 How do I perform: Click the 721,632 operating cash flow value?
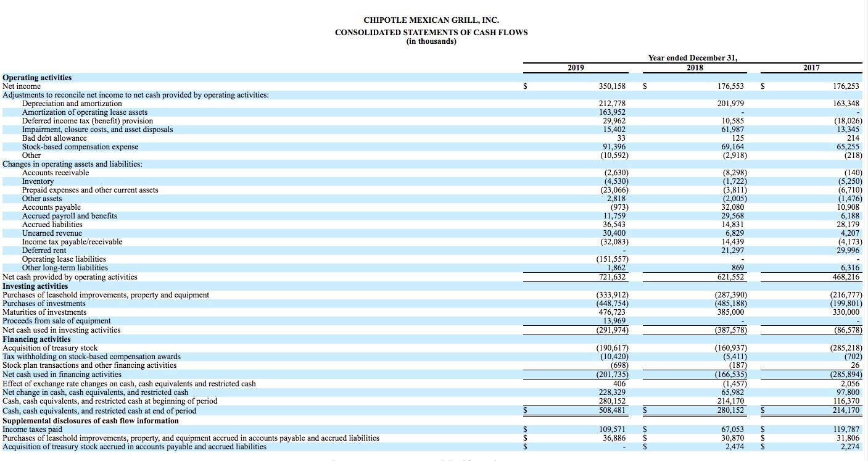click(x=613, y=277)
